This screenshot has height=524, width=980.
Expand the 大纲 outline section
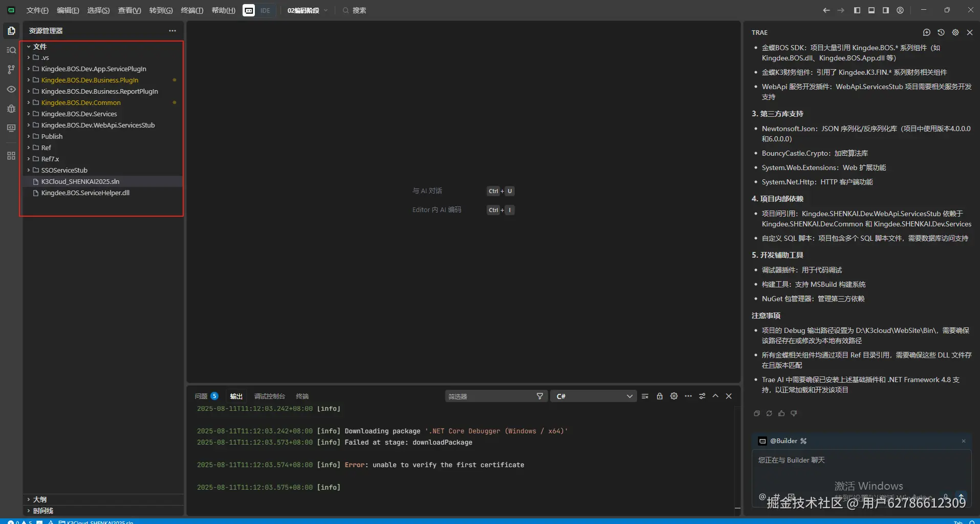40,499
